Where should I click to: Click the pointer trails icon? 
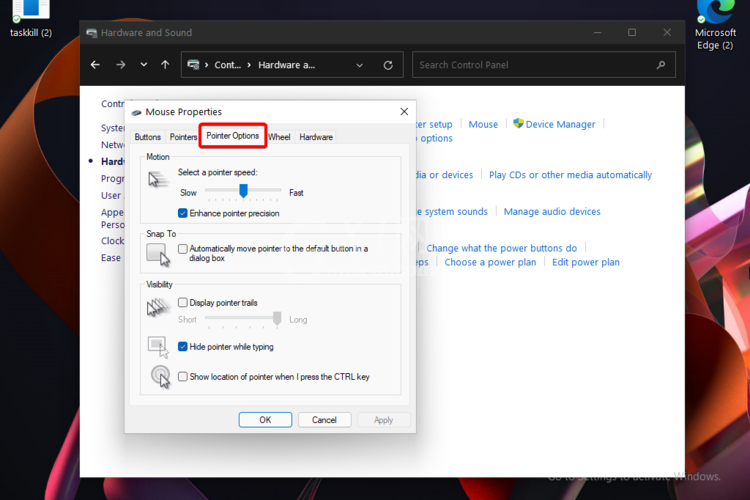click(x=158, y=307)
